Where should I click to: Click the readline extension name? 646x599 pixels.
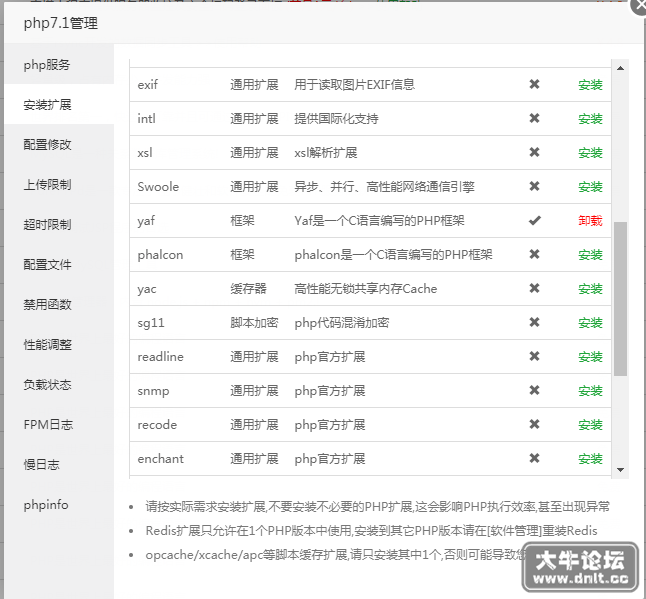click(160, 357)
